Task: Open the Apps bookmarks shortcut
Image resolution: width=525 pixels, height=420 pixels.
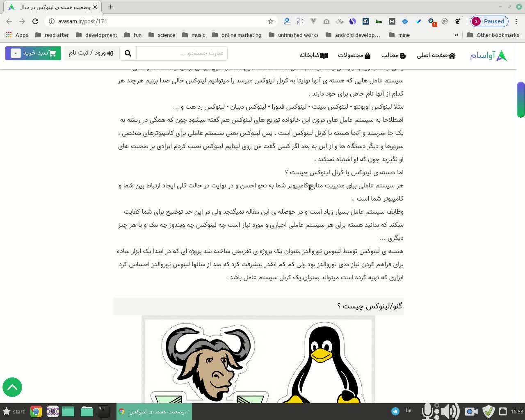Action: [17, 35]
